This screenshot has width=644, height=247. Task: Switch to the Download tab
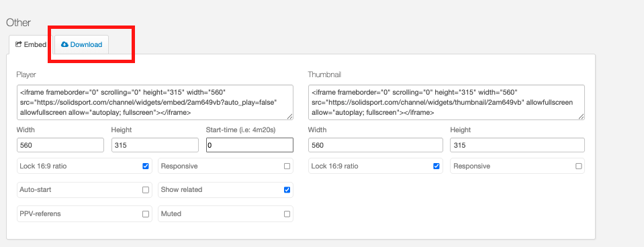[82, 44]
